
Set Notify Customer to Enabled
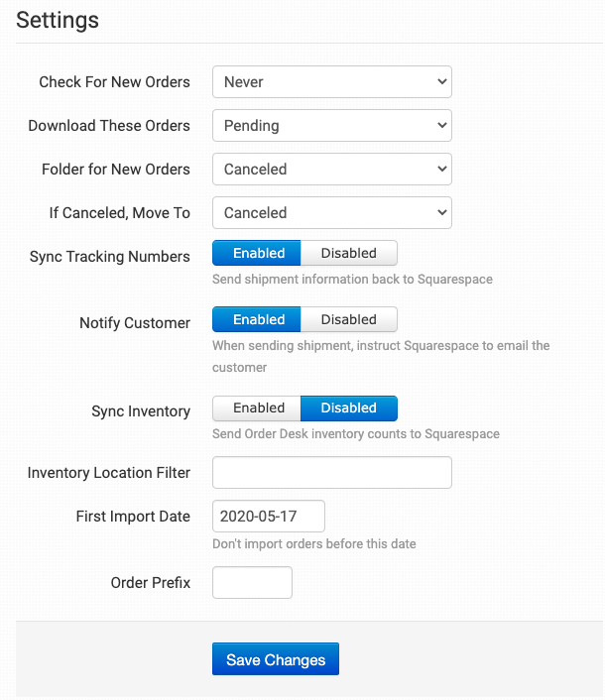point(258,319)
